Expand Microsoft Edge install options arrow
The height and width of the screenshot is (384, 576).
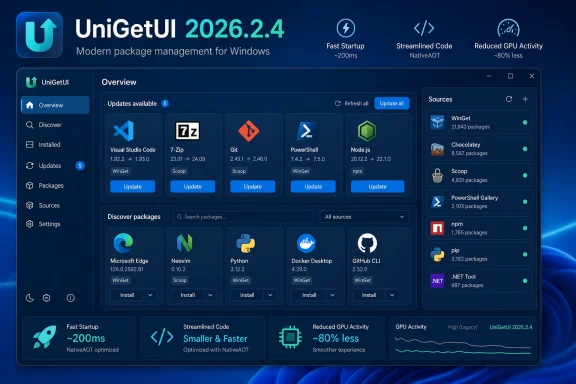[150, 295]
